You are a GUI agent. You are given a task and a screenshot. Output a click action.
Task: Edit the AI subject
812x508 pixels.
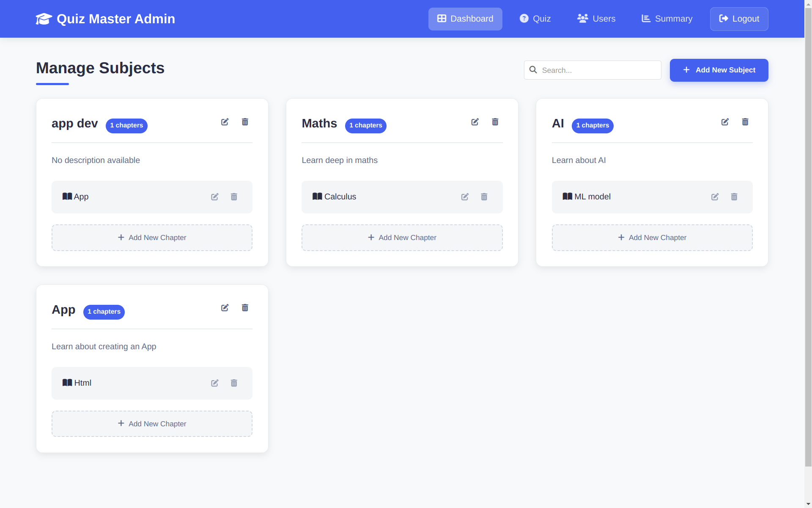pos(725,122)
